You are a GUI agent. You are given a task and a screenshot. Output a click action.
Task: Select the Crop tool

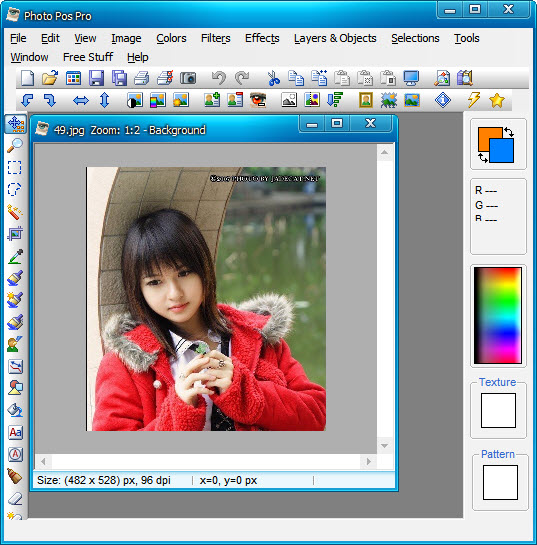tap(15, 234)
